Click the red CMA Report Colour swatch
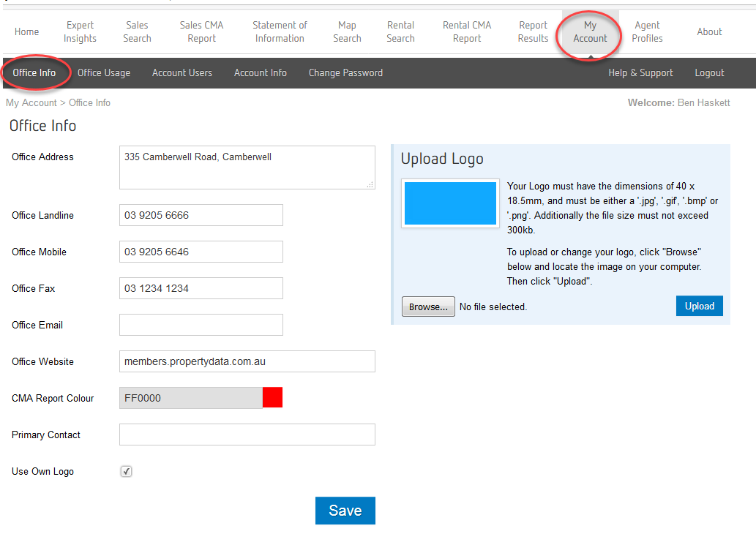Viewport: 756px width, 534px height. [272, 398]
